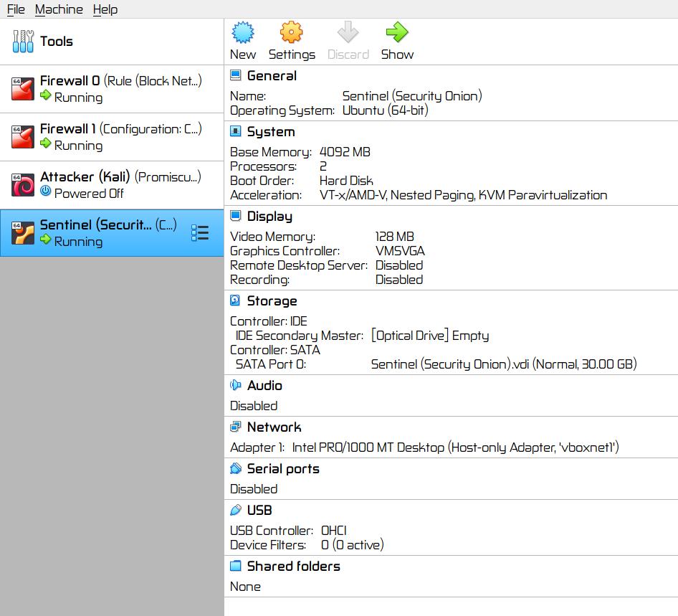Open the Machine menu
The image size is (678, 616).
[x=59, y=9]
